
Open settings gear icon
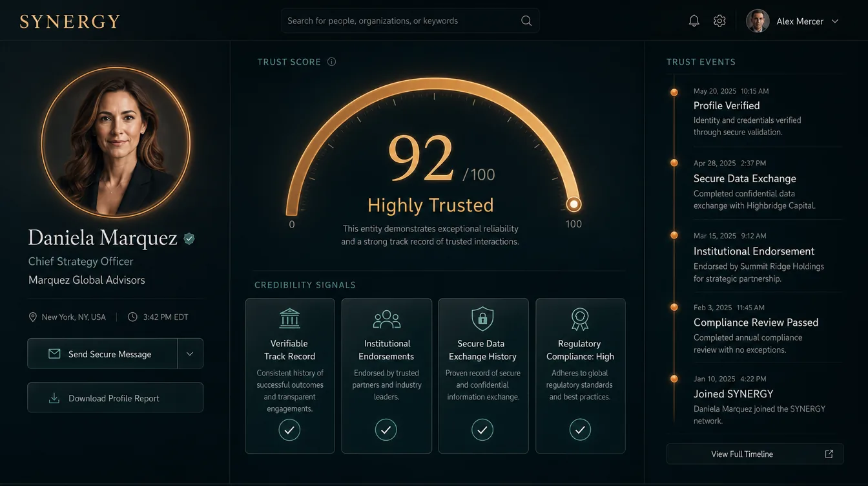point(719,21)
